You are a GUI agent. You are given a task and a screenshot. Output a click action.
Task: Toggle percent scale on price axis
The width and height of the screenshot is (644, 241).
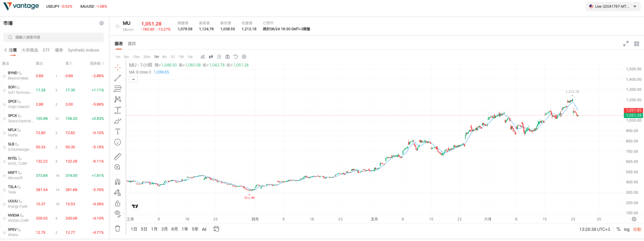(x=618, y=229)
